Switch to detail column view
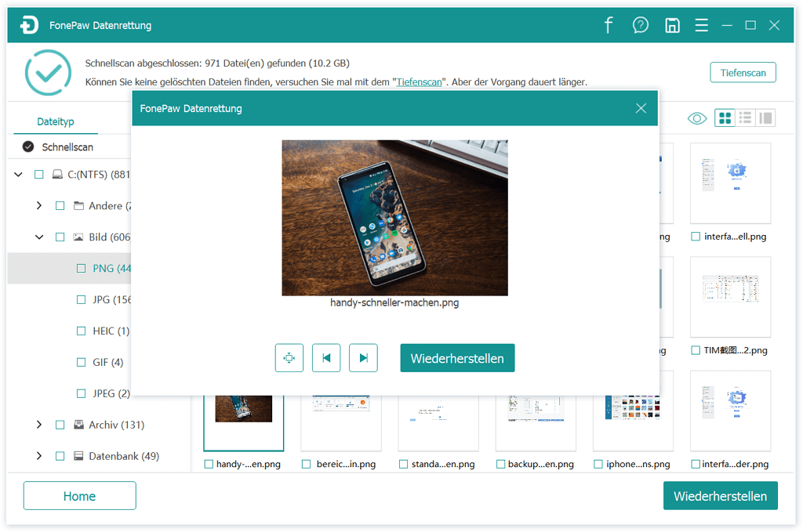 (765, 118)
